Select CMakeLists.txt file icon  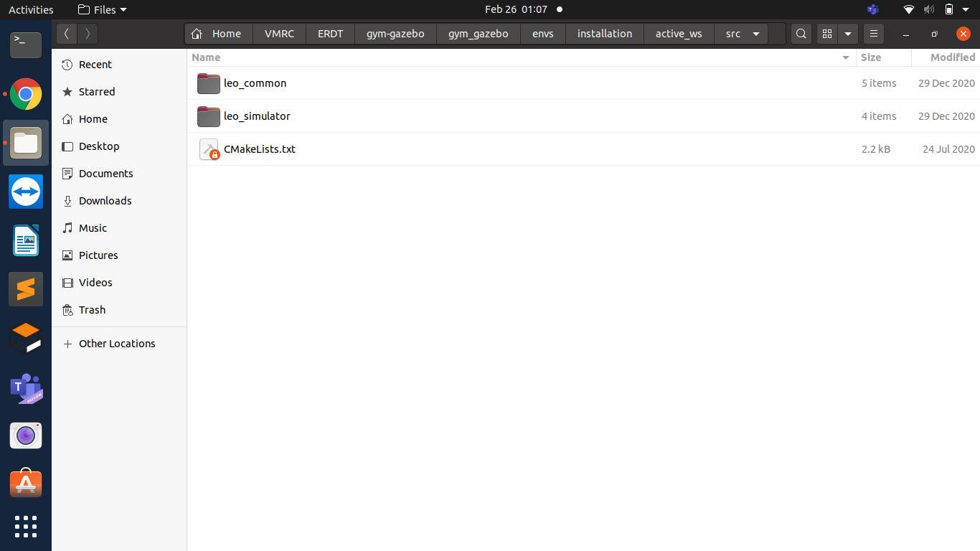pos(209,149)
